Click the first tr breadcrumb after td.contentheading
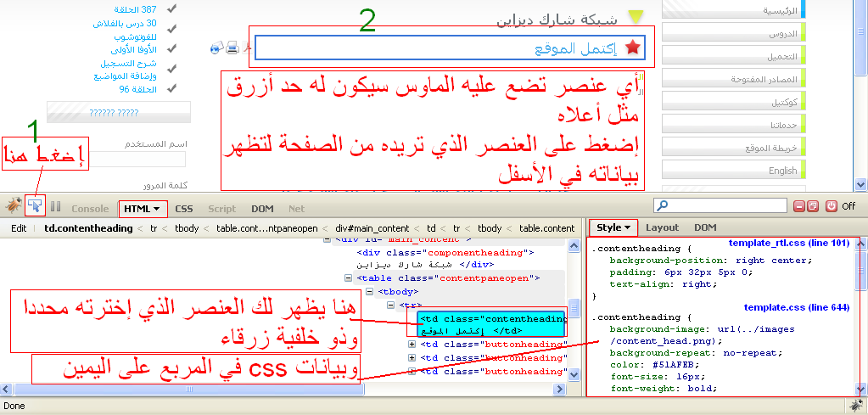 click(x=154, y=228)
